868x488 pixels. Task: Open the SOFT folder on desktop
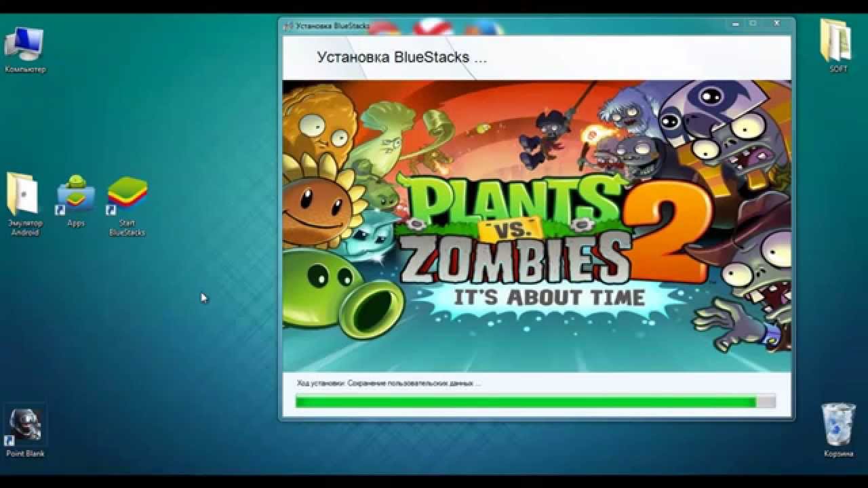pos(838,46)
